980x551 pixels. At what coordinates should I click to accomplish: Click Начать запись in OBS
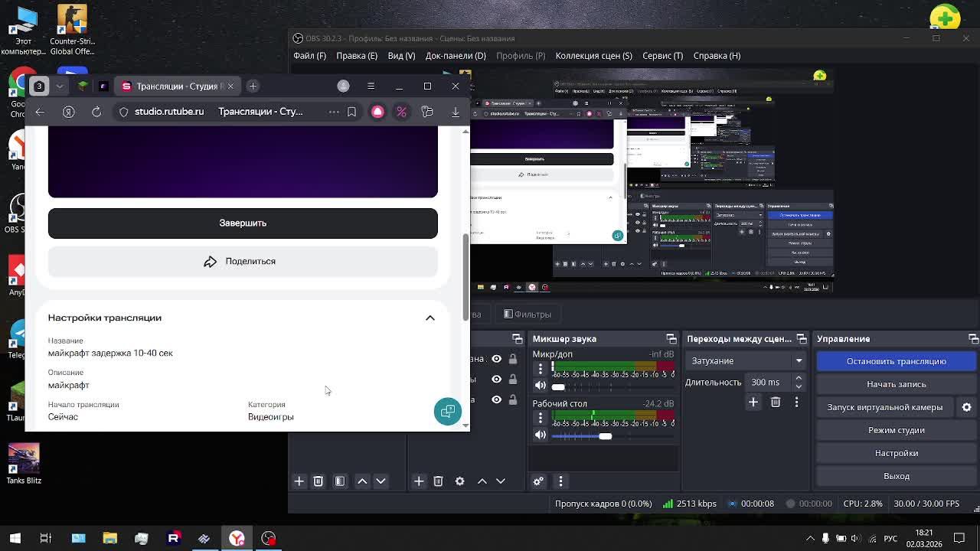(x=896, y=384)
